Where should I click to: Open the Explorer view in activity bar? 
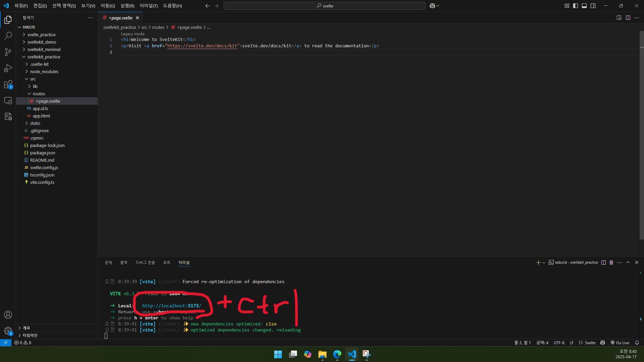pos(8,20)
